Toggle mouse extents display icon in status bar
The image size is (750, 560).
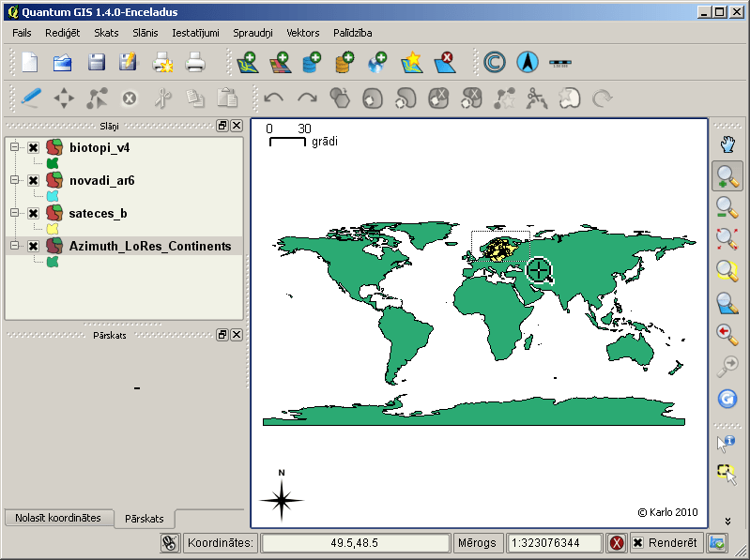pyautogui.click(x=170, y=543)
